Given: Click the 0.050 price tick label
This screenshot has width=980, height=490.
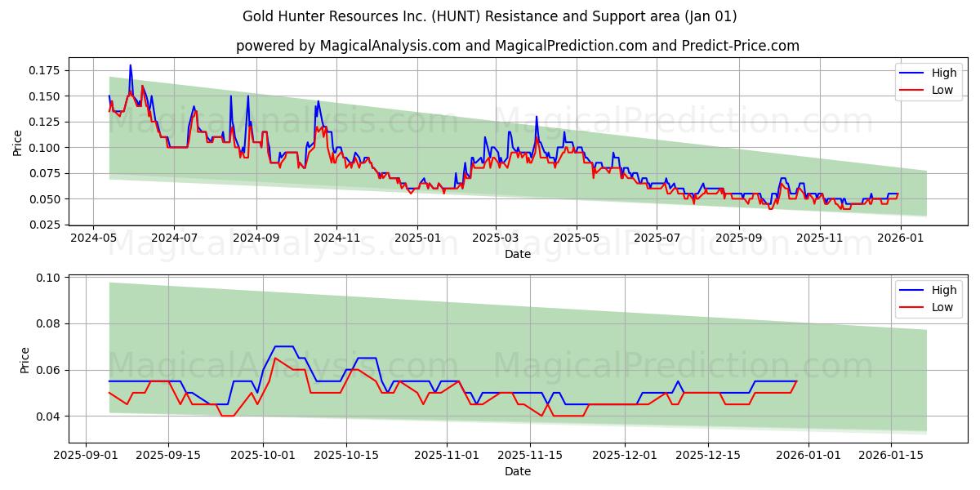Looking at the screenshot, I should [x=47, y=199].
